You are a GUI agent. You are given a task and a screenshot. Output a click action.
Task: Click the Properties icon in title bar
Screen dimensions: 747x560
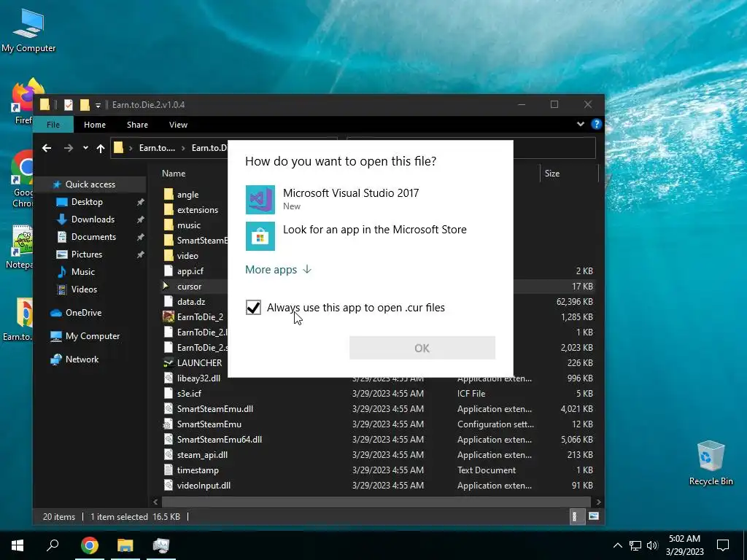69,105
